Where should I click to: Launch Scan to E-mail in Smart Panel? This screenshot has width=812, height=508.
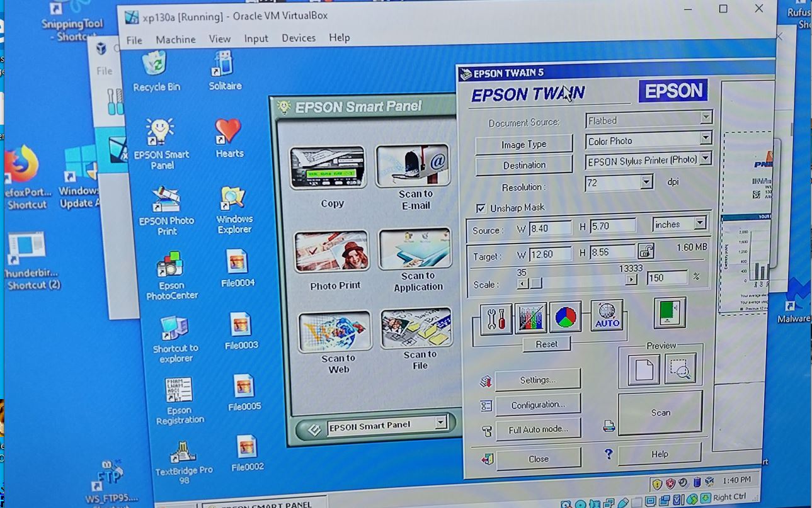[413, 166]
